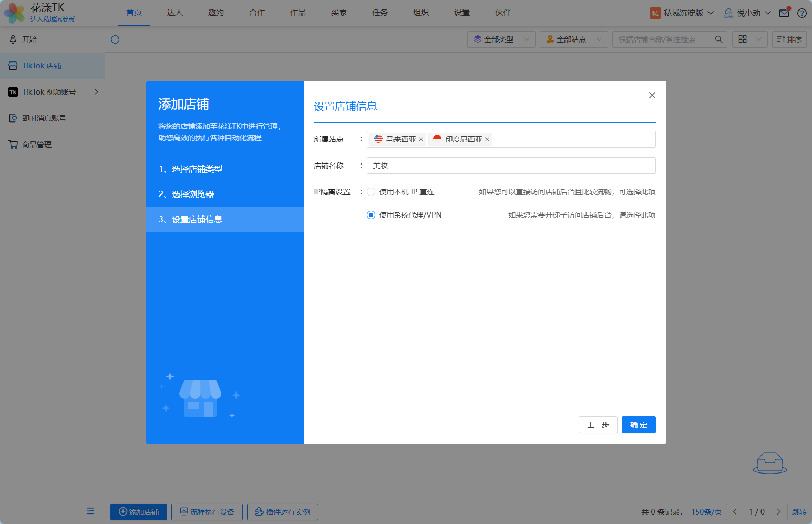Viewport: 812px width, 524px height.
Task: Switch to the 达人 tab
Action: [x=174, y=13]
